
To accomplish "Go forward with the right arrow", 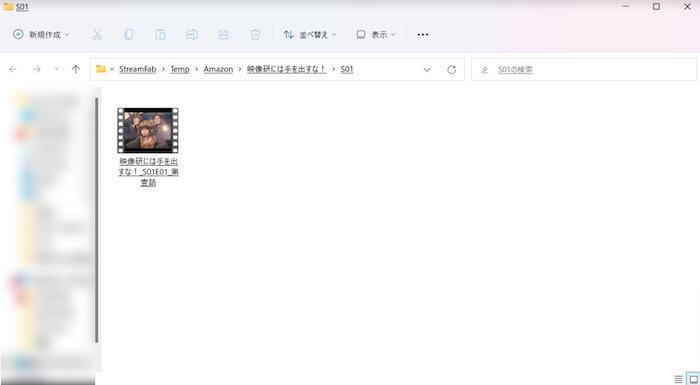I will [37, 69].
